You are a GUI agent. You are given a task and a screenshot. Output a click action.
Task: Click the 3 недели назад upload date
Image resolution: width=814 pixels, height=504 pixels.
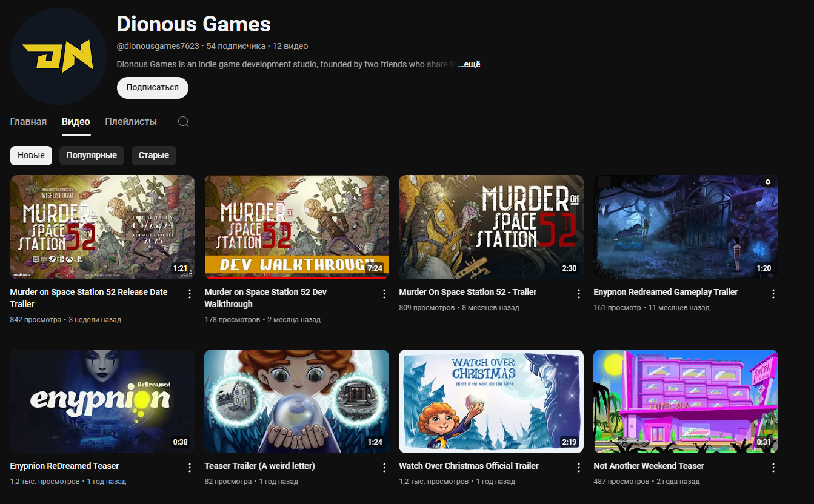(95, 320)
